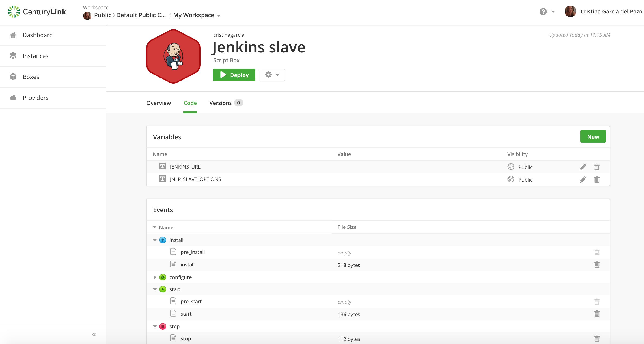This screenshot has height=344, width=644.
Task: Go to Dashboard in sidebar
Action: tap(53, 35)
